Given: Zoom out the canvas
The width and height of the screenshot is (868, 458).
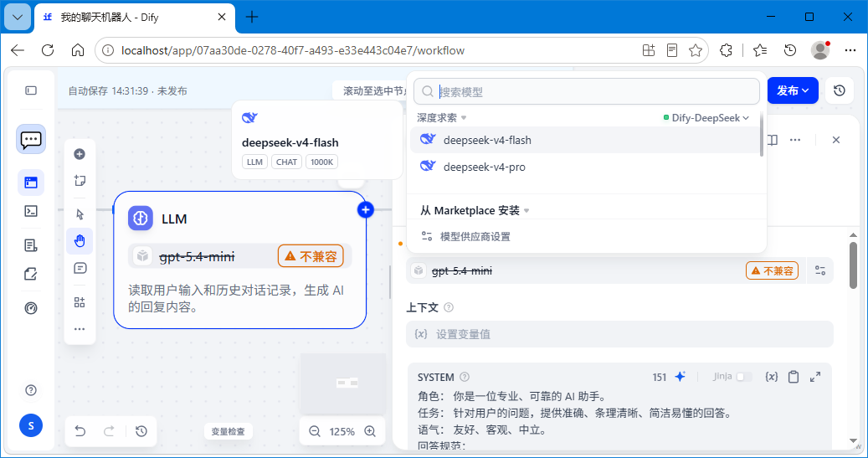Looking at the screenshot, I should click(x=315, y=431).
